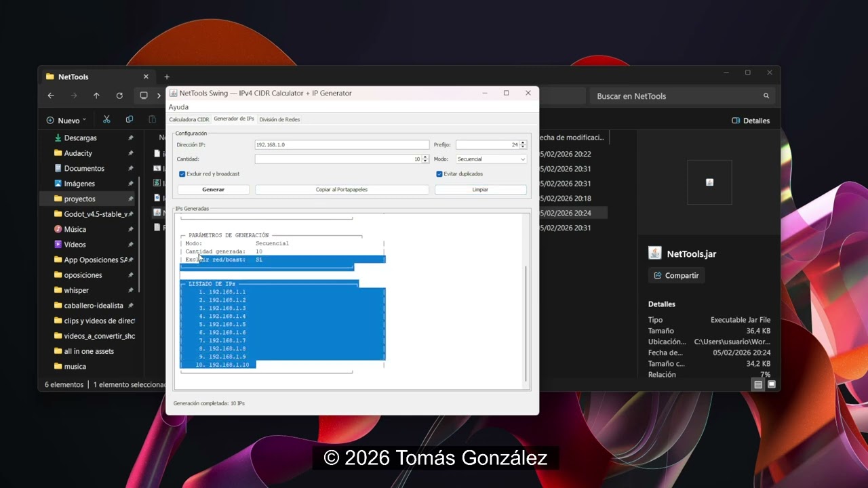Viewport: 868px width, 488px height.
Task: Click the chevron after the monitor icon
Action: pyautogui.click(x=159, y=96)
